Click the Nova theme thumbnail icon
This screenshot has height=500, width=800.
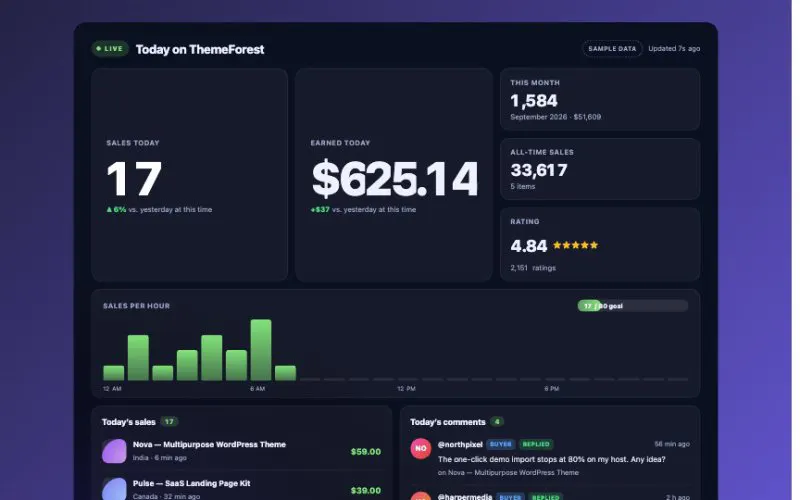(114, 451)
